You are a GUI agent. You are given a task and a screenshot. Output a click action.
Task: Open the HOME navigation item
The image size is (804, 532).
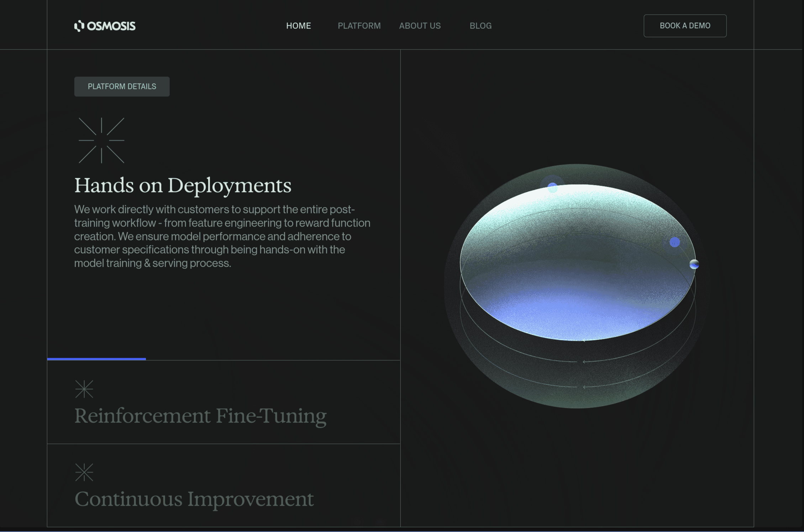[298, 26]
